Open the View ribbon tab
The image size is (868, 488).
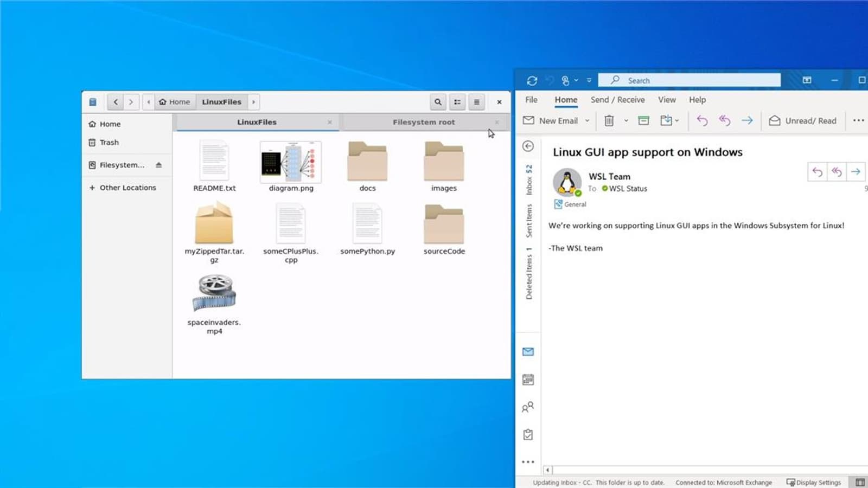click(x=667, y=100)
